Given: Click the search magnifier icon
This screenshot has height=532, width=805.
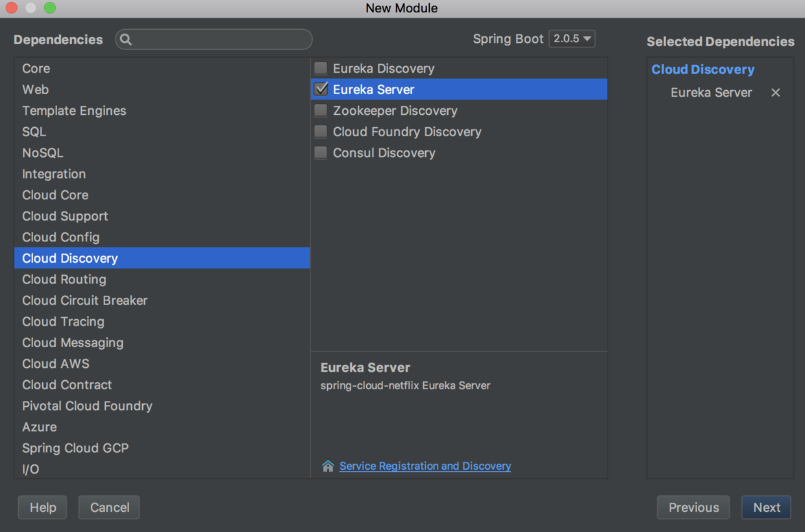Looking at the screenshot, I should point(126,40).
